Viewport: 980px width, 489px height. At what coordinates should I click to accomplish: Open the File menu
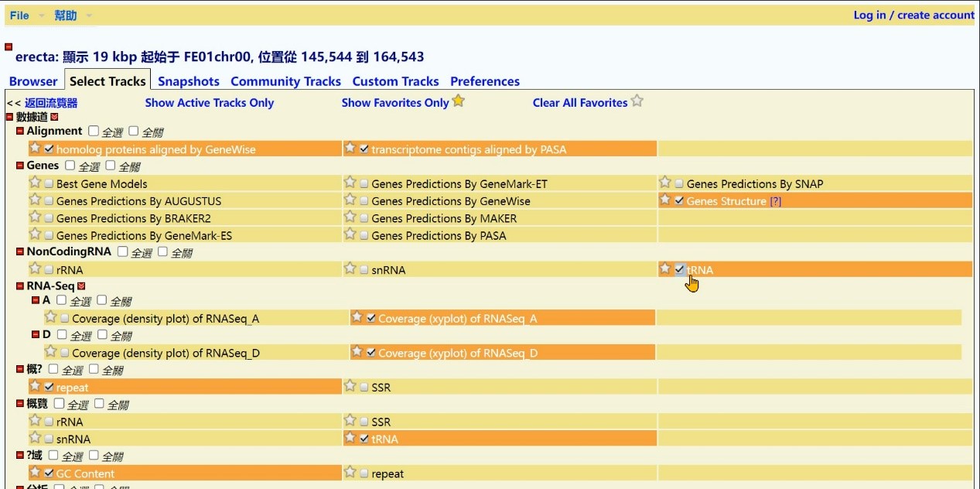tap(19, 15)
